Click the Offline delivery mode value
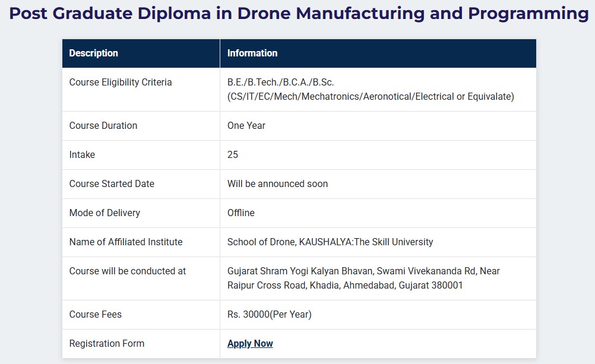 pos(241,213)
